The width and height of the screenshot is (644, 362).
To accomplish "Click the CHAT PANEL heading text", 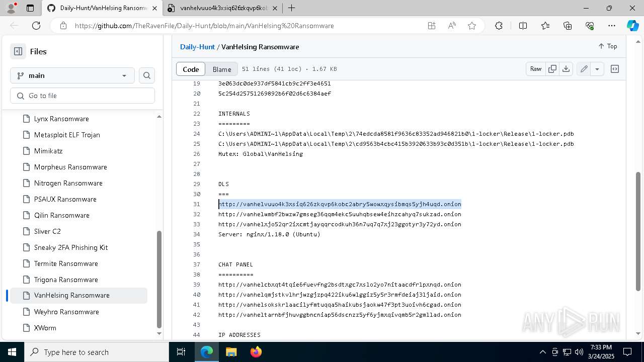I will [235, 264].
